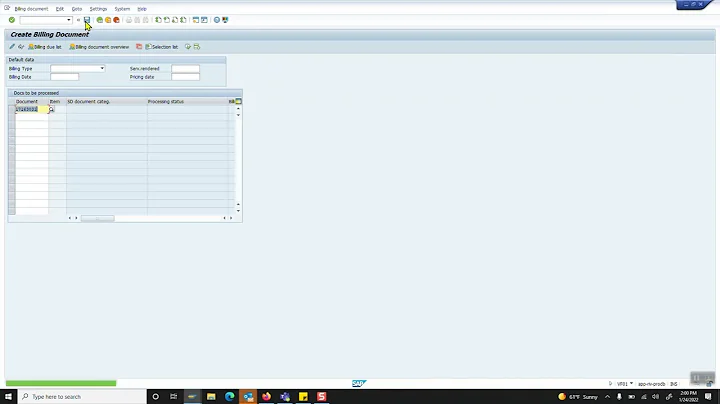The height and width of the screenshot is (404, 720).
Task: Open the Windows Start menu
Action: click(x=8, y=396)
